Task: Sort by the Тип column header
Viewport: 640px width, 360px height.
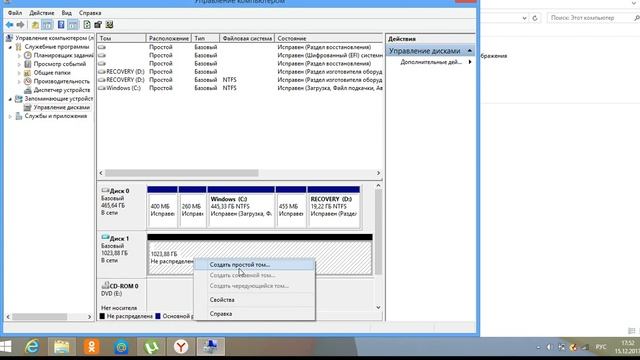Action: [205, 38]
